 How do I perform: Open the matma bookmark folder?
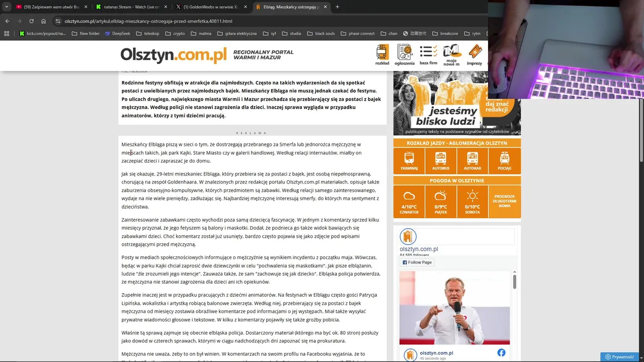201,34
